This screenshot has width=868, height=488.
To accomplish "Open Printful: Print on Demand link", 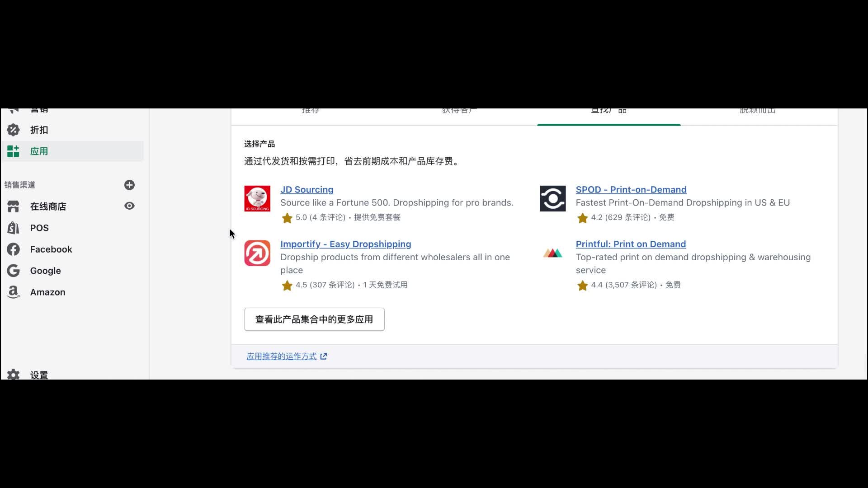I will (x=631, y=244).
